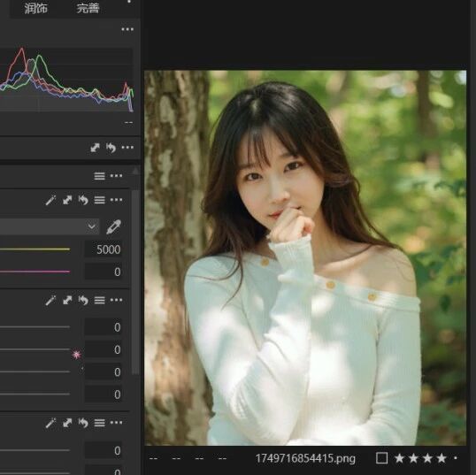The height and width of the screenshot is (475, 476).
Task: Open three-dot menu in row below histogram
Action: pos(127,148)
